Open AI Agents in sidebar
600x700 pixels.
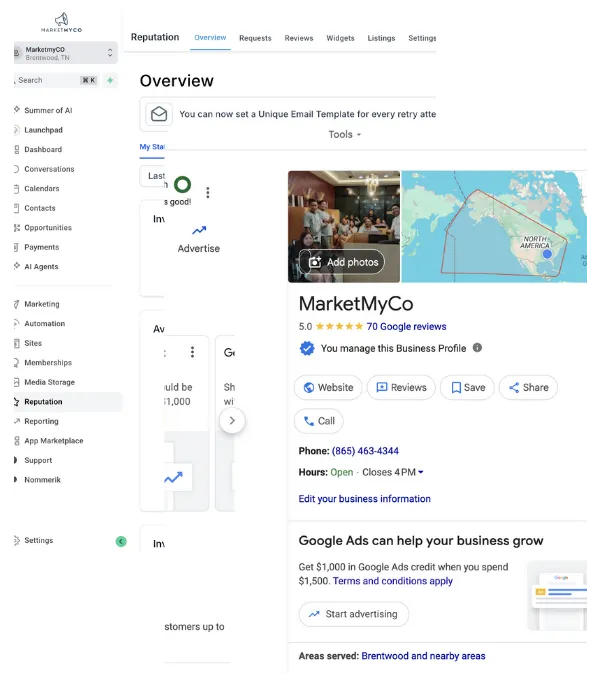41,267
